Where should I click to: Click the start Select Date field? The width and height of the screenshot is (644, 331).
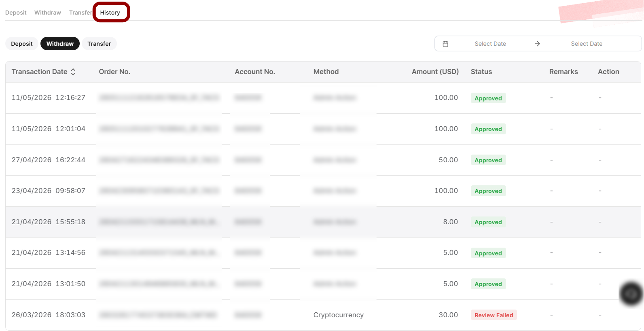click(x=490, y=44)
